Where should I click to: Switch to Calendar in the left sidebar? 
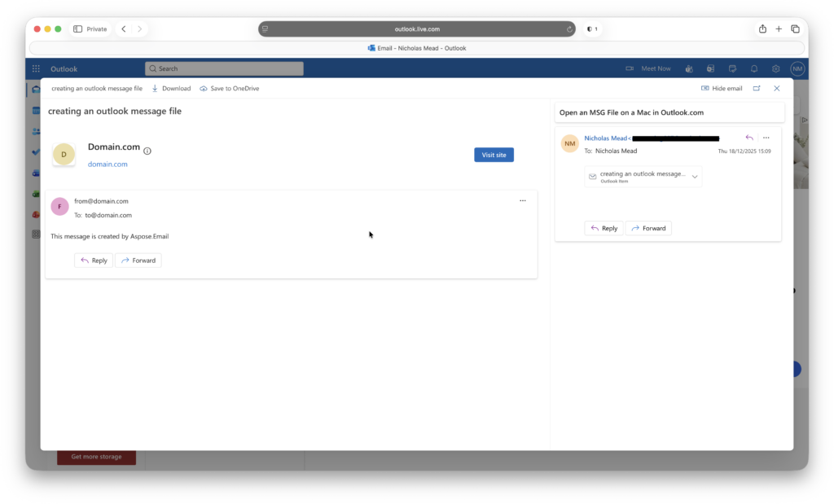pyautogui.click(x=34, y=111)
